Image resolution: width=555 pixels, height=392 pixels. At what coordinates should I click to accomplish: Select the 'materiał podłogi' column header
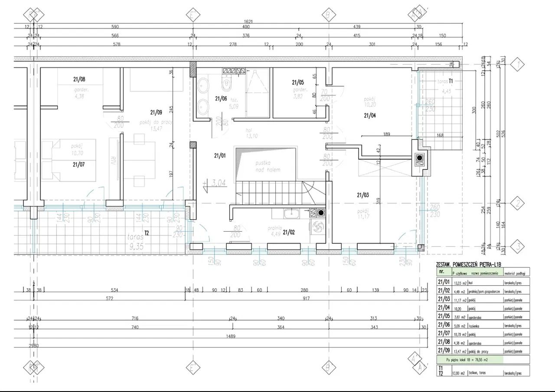515,273
